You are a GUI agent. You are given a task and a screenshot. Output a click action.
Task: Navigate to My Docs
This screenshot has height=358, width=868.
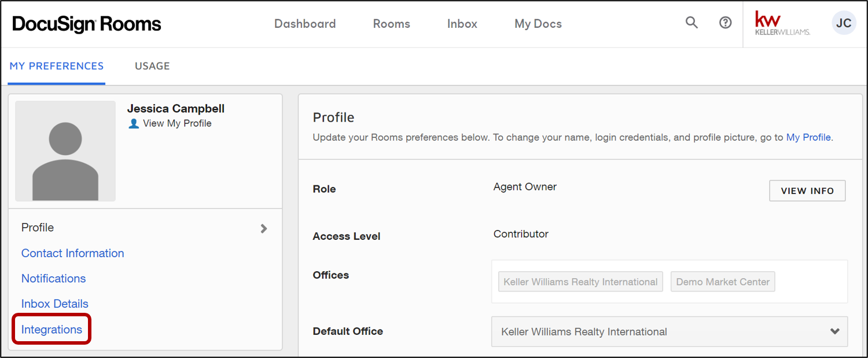[x=538, y=24]
